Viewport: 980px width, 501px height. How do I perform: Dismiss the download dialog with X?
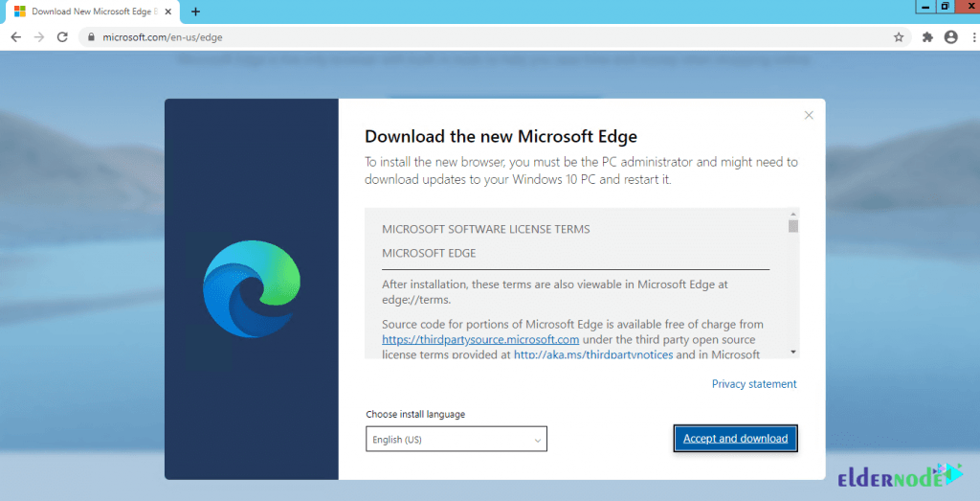click(809, 115)
